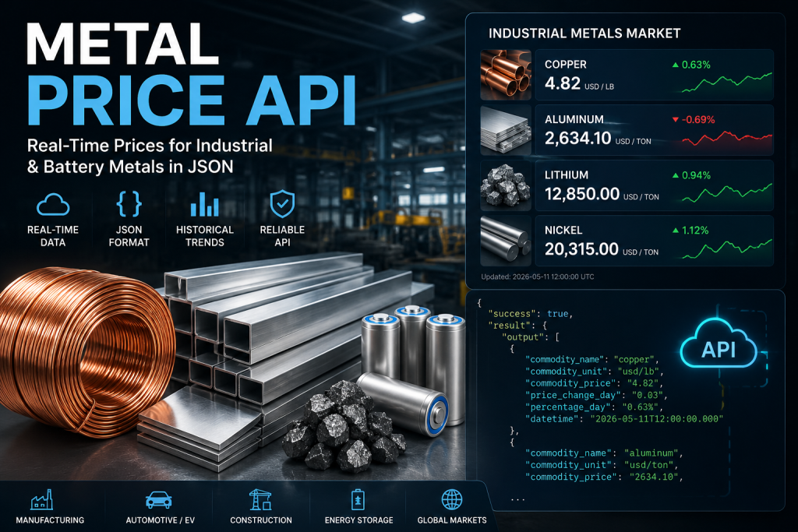Click the Updated 2026-05-11 timestamp line
The image size is (798, 532).
[x=538, y=277]
